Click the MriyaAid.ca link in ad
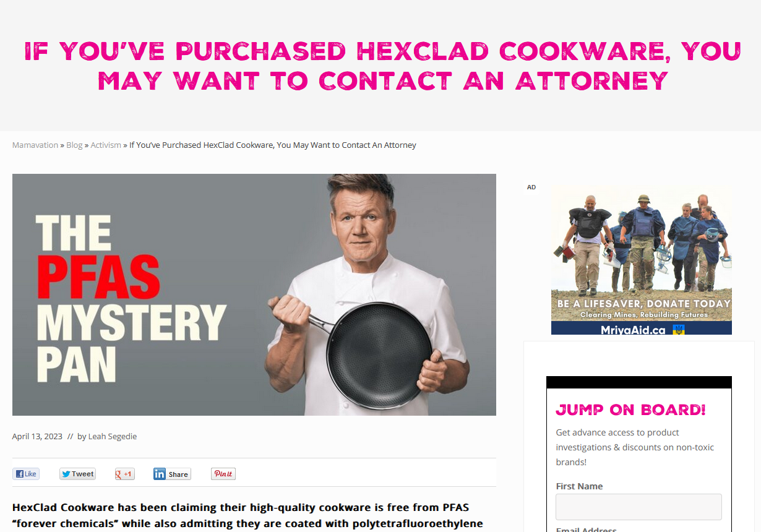The height and width of the screenshot is (532, 761). pyautogui.click(x=633, y=330)
